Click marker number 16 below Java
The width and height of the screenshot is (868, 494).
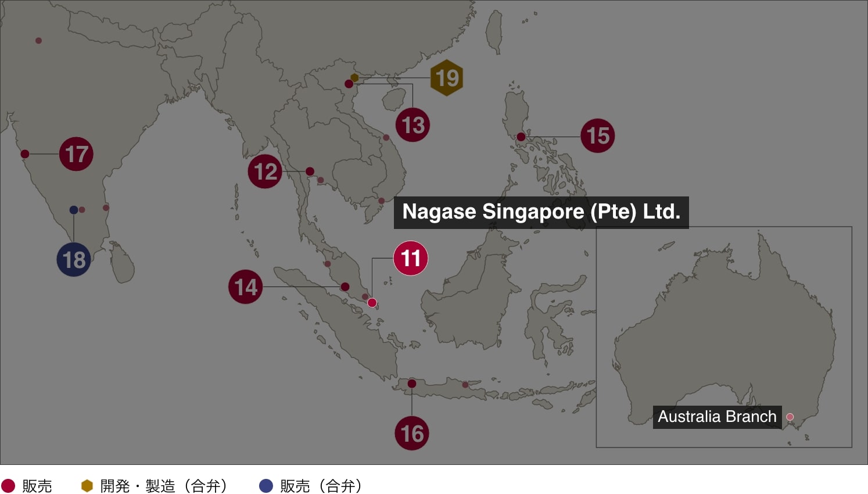coord(411,433)
